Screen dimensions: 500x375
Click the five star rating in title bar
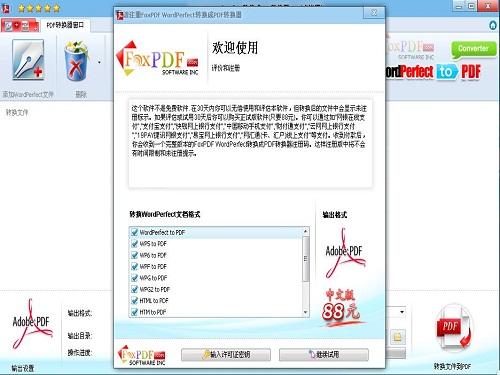tap(39, 8)
